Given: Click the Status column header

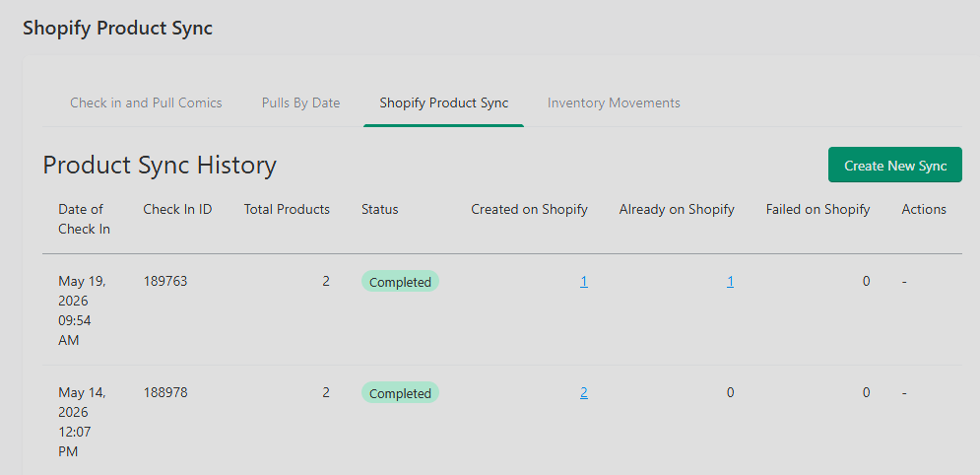Looking at the screenshot, I should pyautogui.click(x=379, y=209).
